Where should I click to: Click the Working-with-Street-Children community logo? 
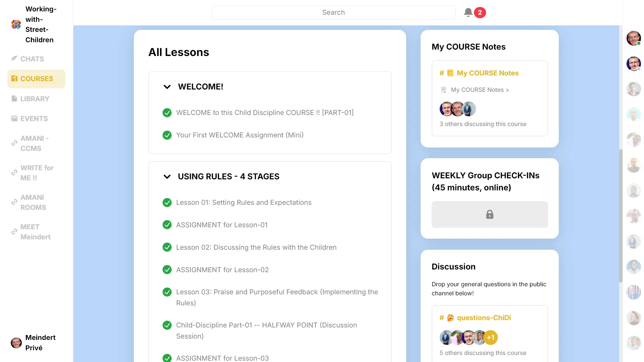click(16, 24)
